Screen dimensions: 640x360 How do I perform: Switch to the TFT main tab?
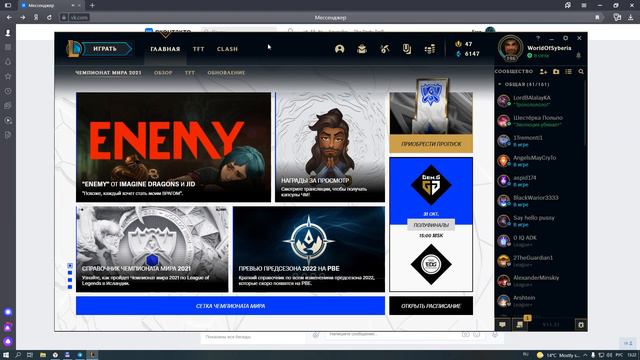pyautogui.click(x=198, y=49)
